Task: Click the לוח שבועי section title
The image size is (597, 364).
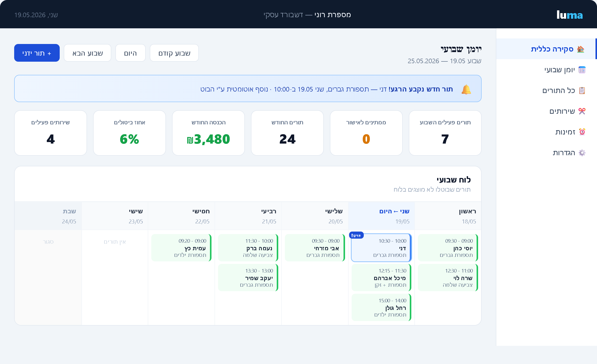Action: [x=454, y=180]
